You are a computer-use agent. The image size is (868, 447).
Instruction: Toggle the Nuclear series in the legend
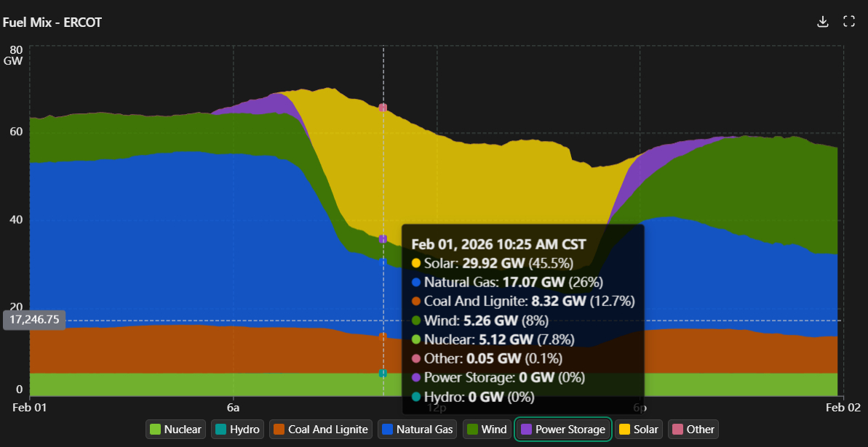(x=175, y=430)
